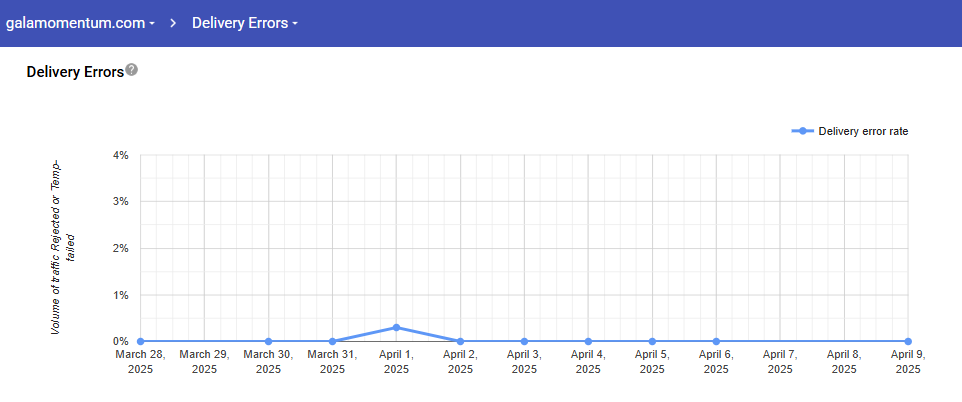Open the galamomentum.com domain dropdown
This screenshot has height=402, width=962.
[81, 22]
